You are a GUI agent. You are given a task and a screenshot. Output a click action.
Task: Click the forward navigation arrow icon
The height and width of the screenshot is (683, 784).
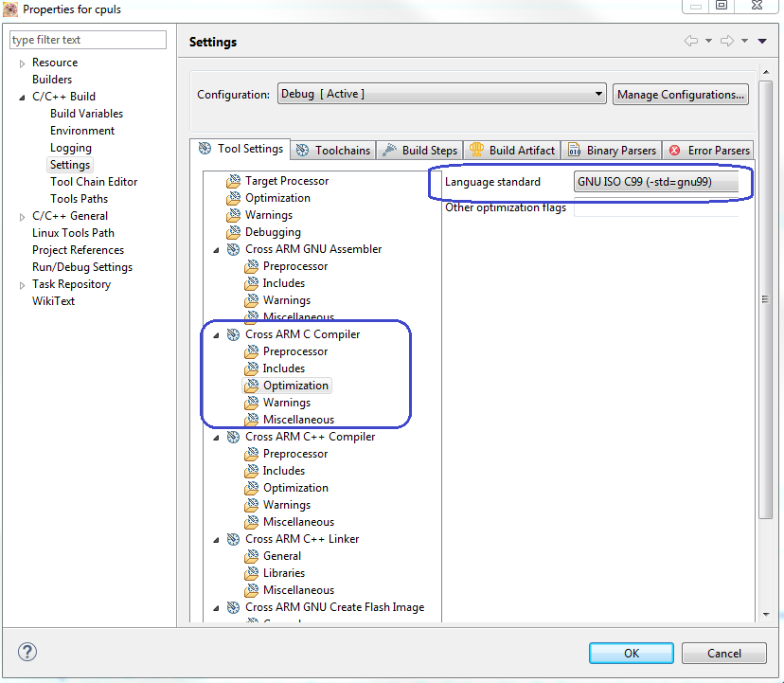(x=727, y=41)
